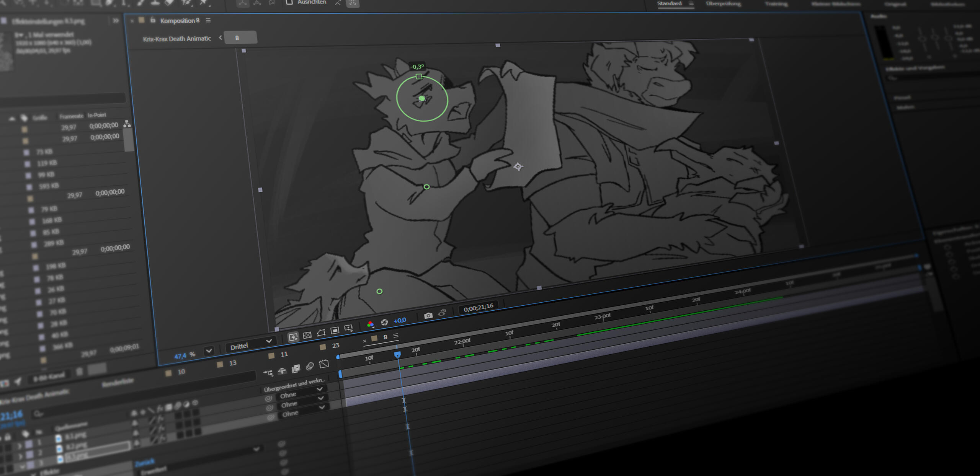Open the Krix-Krax Death Animatic breadcrumb
980x476 pixels.
178,38
